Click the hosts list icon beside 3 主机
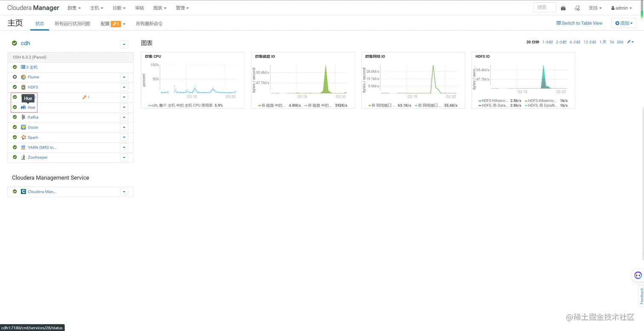 pos(23,67)
